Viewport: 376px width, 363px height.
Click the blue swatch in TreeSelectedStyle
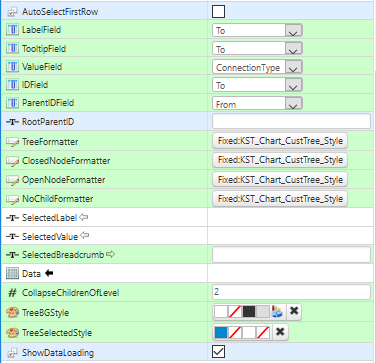click(x=221, y=332)
